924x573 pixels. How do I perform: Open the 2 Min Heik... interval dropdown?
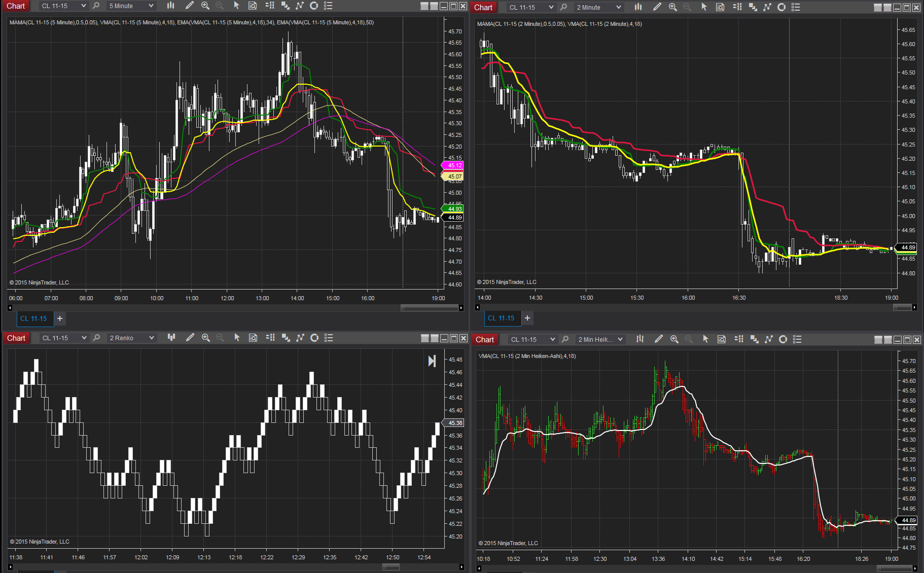point(600,340)
